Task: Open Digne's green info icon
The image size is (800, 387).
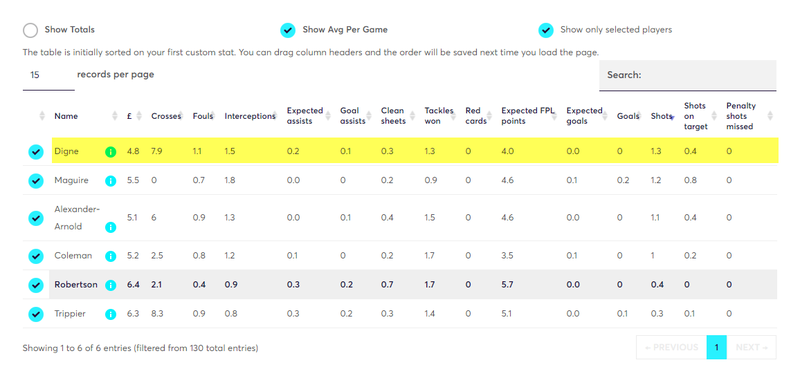Action: pos(111,151)
